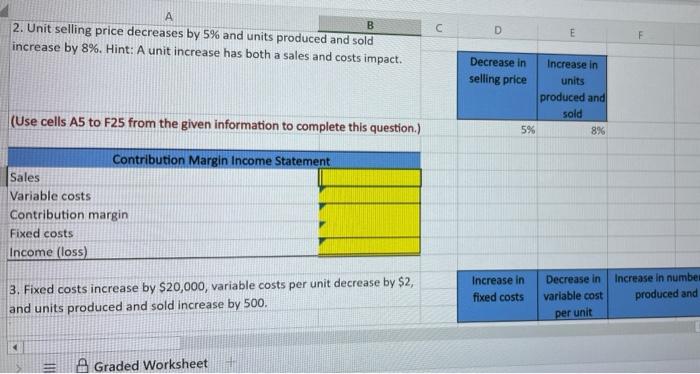Select the 'Fixed costs' label cell

(x=163, y=233)
